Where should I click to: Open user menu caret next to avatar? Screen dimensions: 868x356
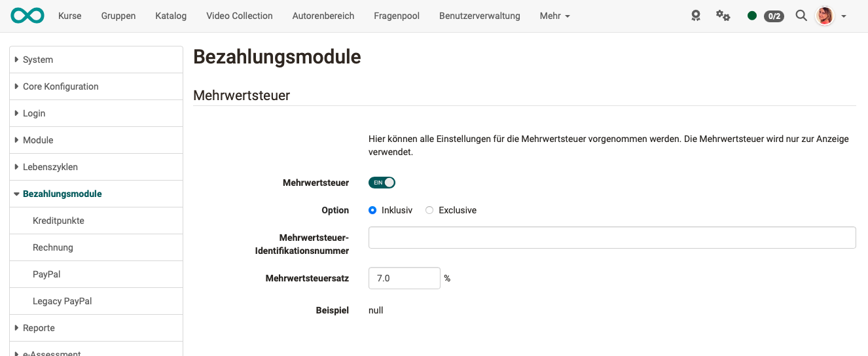pyautogui.click(x=844, y=16)
